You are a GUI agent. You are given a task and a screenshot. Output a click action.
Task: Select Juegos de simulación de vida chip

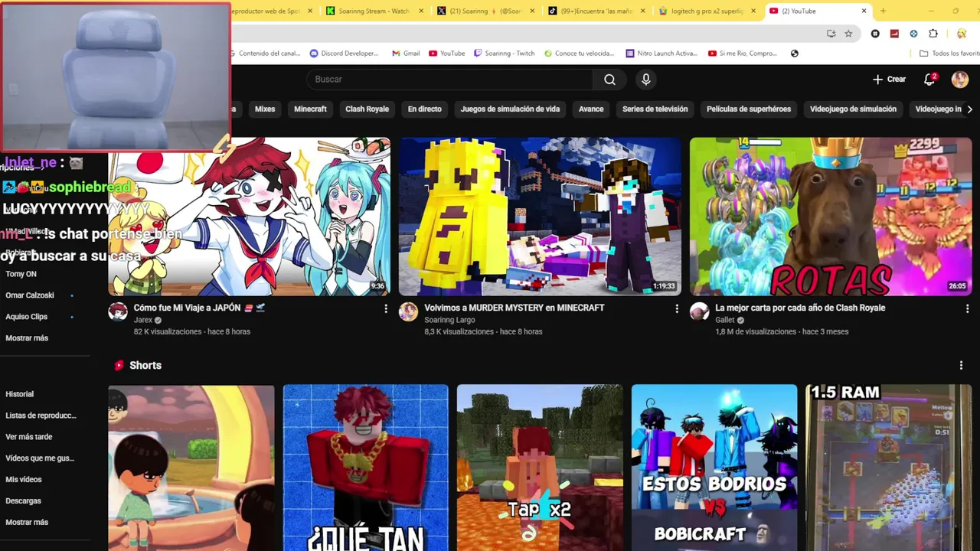[510, 109]
